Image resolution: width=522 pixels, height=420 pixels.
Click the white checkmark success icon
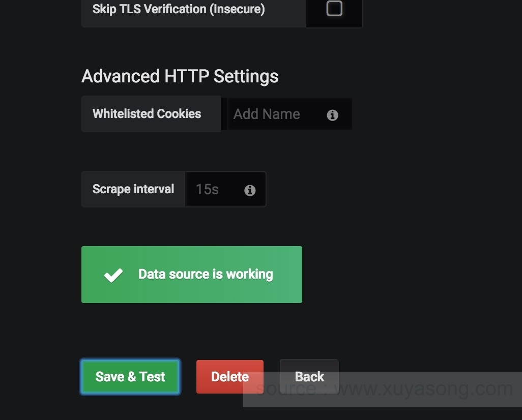pos(113,275)
